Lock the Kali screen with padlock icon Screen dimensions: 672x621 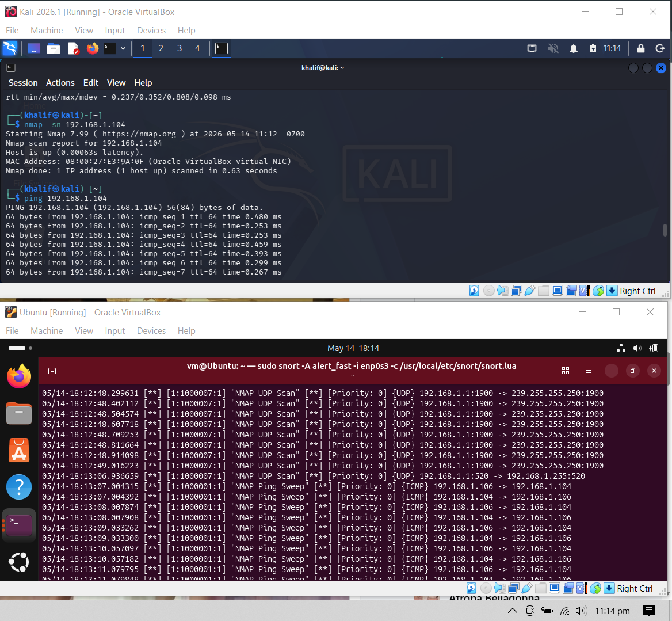(641, 48)
